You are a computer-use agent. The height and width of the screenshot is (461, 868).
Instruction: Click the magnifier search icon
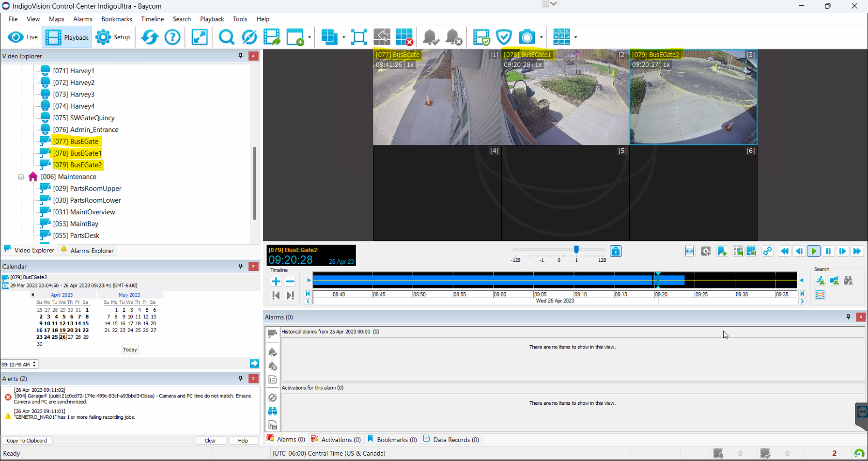tap(226, 37)
